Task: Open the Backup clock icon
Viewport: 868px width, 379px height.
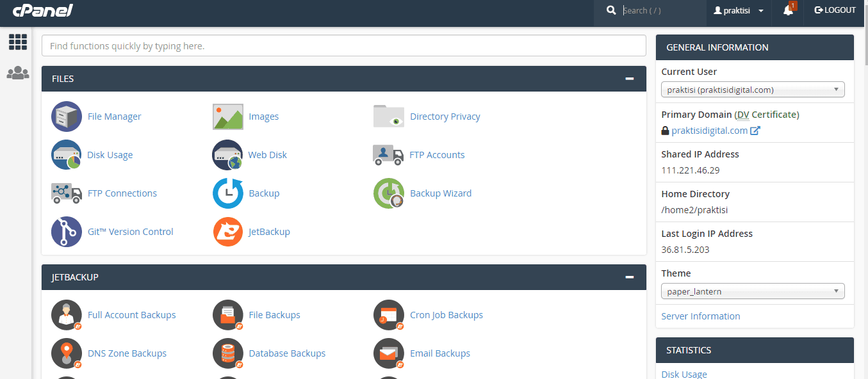Action: [x=228, y=193]
